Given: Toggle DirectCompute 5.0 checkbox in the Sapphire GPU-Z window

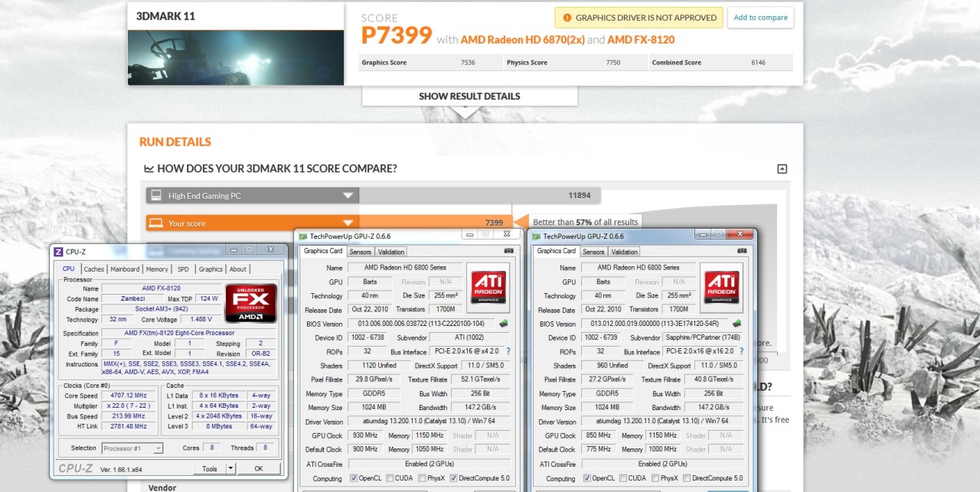Looking at the screenshot, I should click(x=687, y=478).
